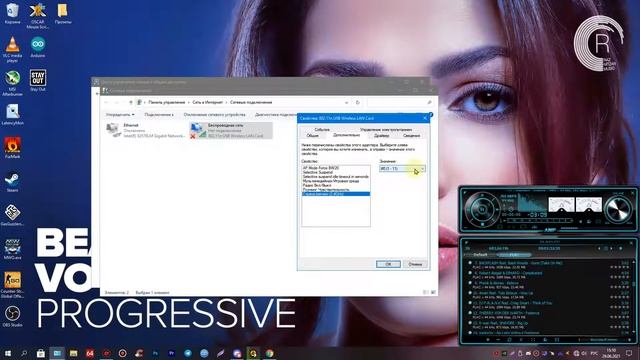Image resolution: width=640 pixels, height=360 pixels.
Task: Open the Recycle Bin desktop icon
Action: tap(12, 13)
